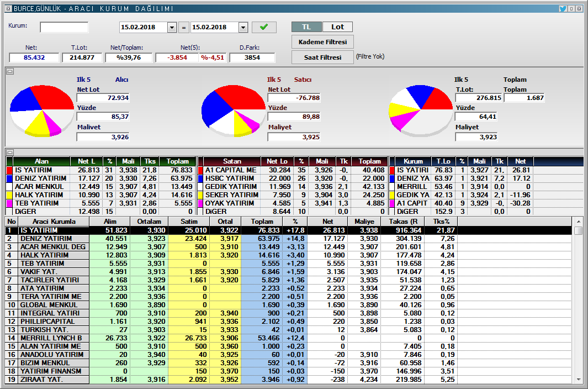Select the DENIZ YATIRIM row in main table
The height and width of the screenshot is (389, 588).
coord(288,239)
